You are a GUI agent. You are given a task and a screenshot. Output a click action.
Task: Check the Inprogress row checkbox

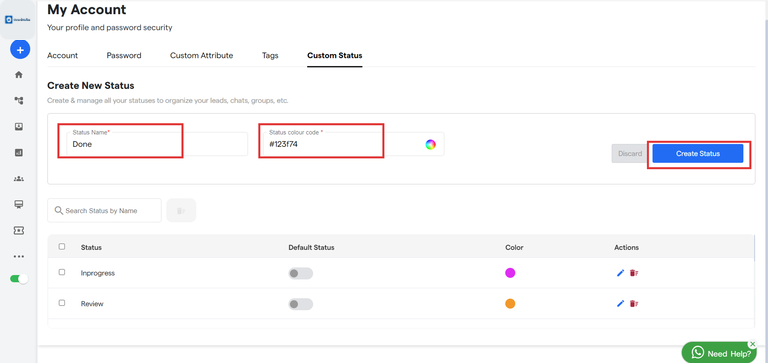(x=62, y=272)
